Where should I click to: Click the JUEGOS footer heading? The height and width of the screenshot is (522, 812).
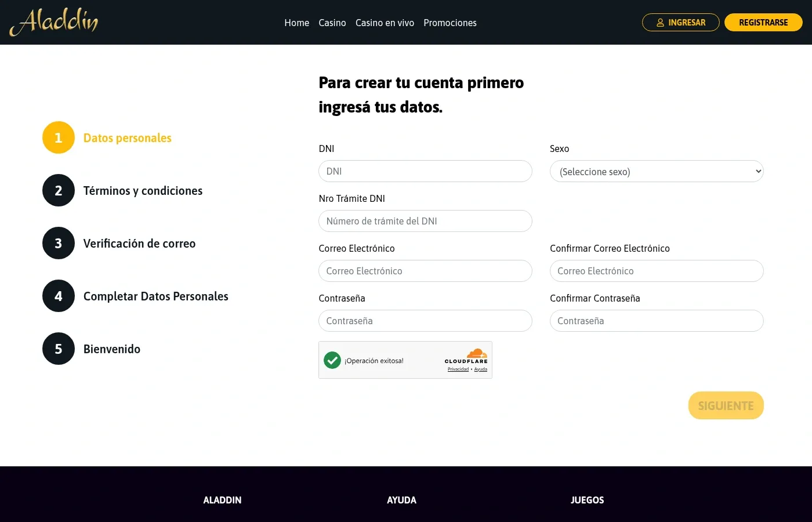(x=587, y=500)
